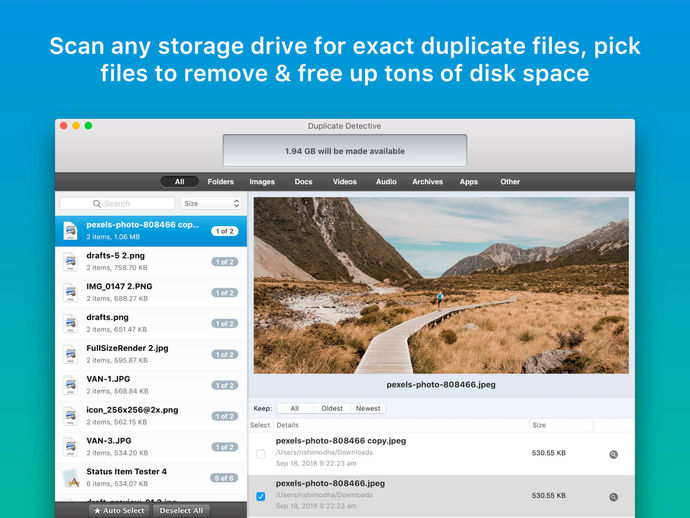Click the 1 of 2 badge for FullSizeRender 2.jpg
This screenshot has height=518, width=690.
[x=225, y=354]
